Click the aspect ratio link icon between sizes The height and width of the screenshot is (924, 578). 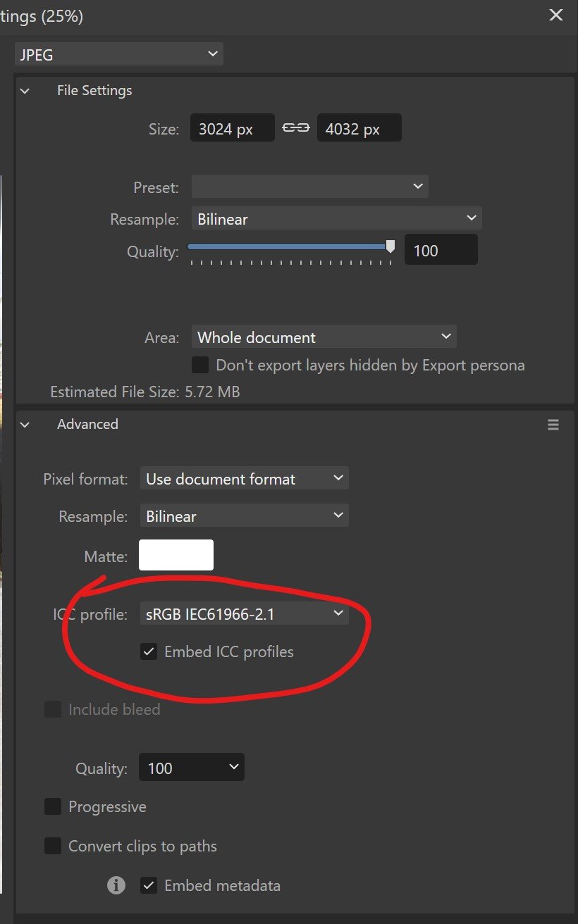pos(296,128)
